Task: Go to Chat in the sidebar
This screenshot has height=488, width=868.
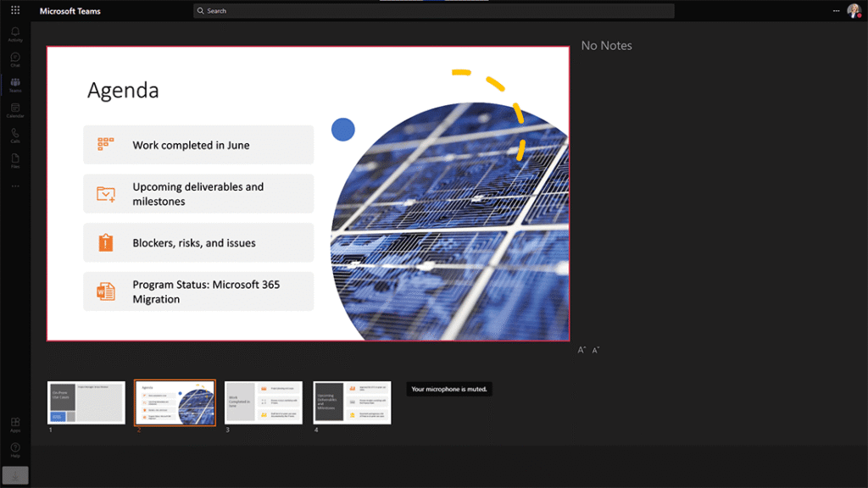Action: click(x=15, y=59)
